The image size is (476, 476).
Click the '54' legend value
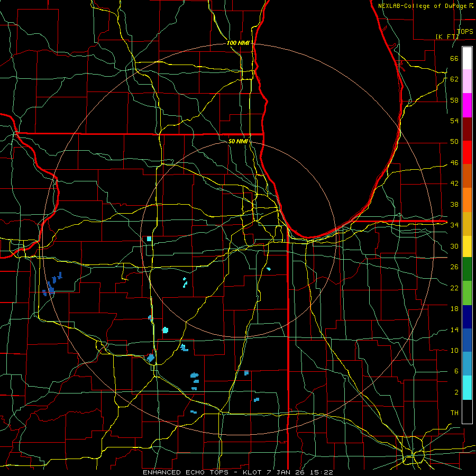point(454,121)
